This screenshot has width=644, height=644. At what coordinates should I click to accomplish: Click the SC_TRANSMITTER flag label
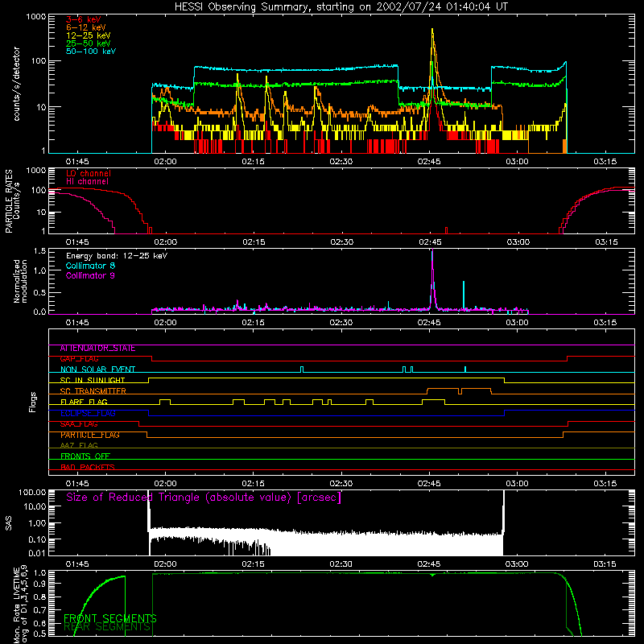point(93,391)
